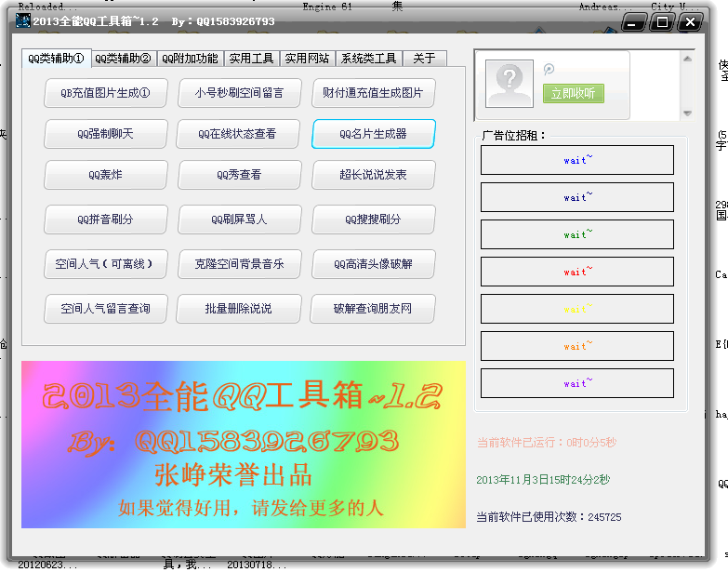Image resolution: width=728 pixels, height=572 pixels.
Task: Select the 实用工具 tab
Action: [251, 59]
